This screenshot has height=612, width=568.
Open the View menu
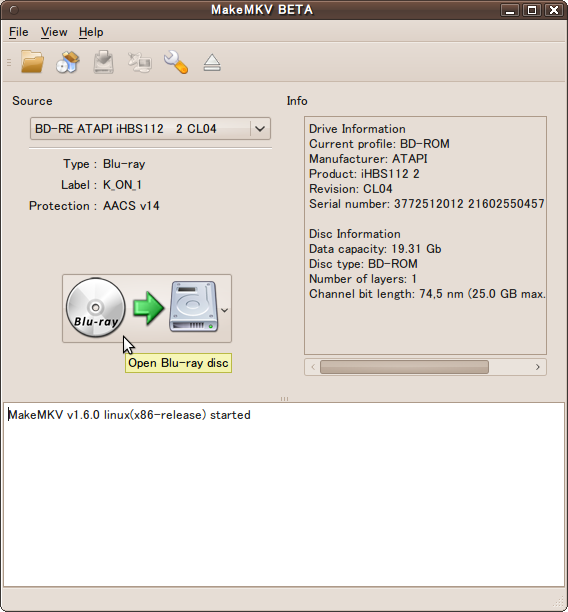click(x=54, y=32)
